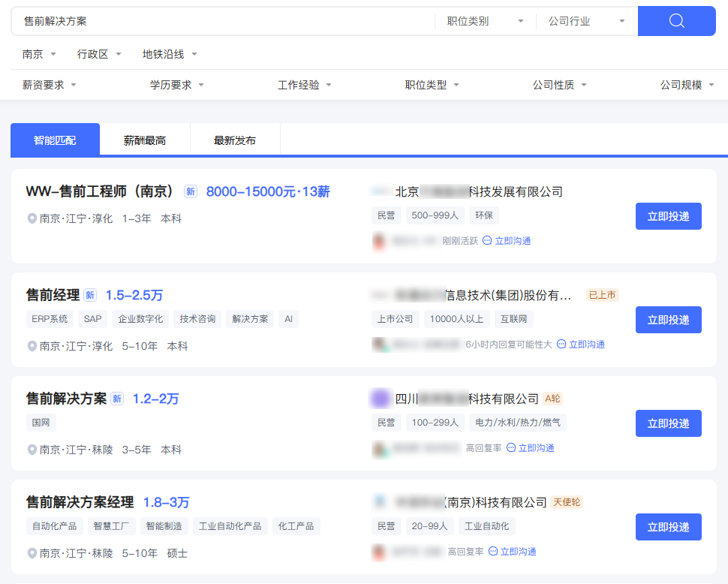Expand the 公司行业 dropdown
Viewport: 728px width, 584px height.
point(586,21)
